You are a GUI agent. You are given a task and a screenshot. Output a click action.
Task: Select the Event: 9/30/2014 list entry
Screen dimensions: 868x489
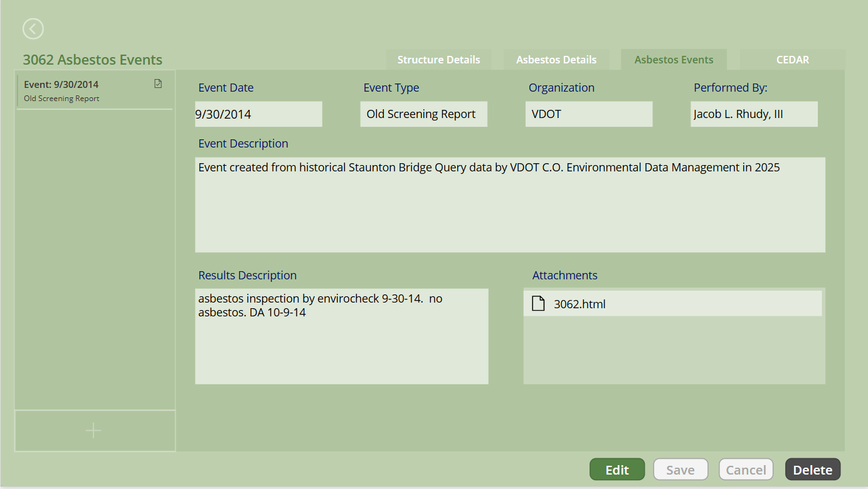(x=95, y=91)
